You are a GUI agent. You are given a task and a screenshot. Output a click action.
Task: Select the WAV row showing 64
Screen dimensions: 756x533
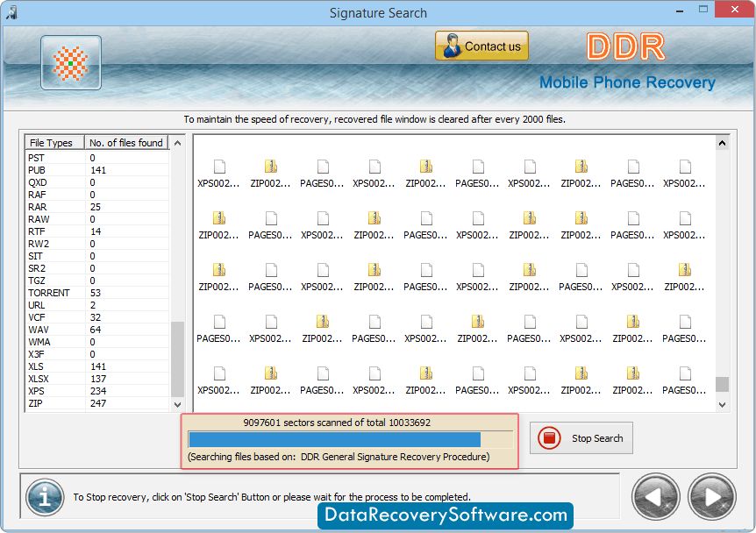click(x=97, y=330)
